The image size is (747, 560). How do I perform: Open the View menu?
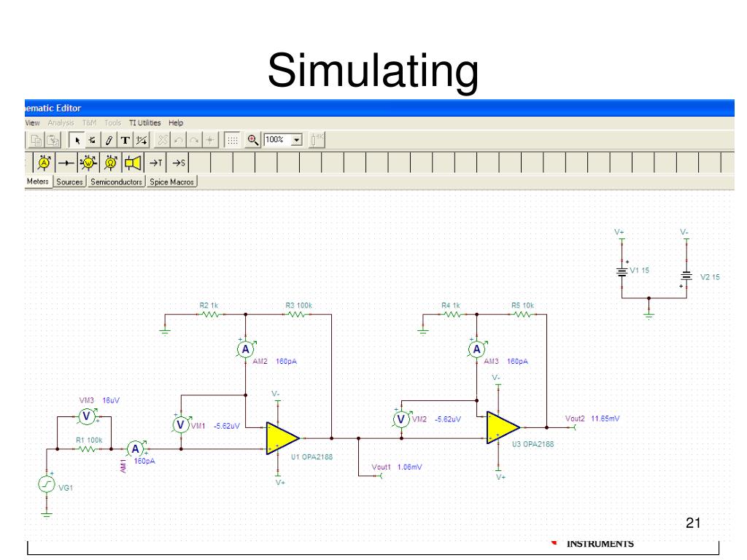(x=32, y=122)
